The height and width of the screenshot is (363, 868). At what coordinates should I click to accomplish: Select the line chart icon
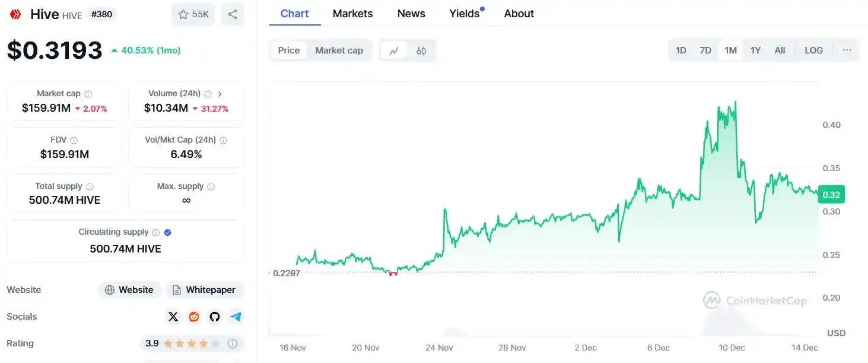coord(394,50)
